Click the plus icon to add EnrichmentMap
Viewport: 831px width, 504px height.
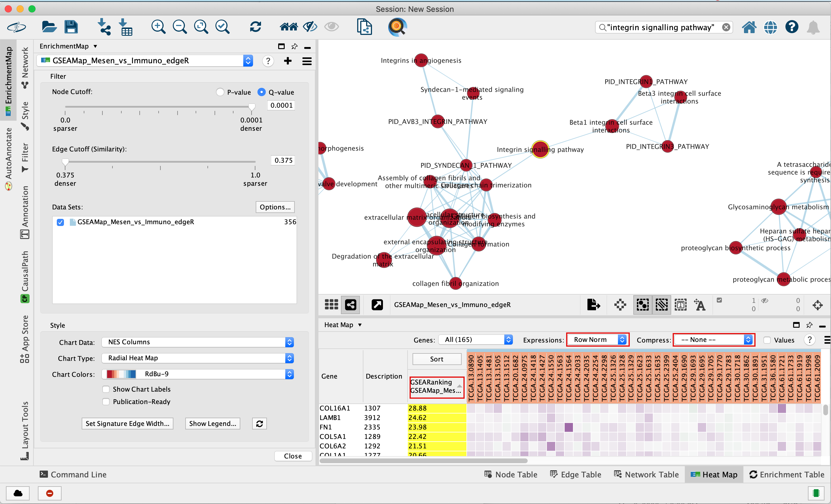[x=288, y=61]
